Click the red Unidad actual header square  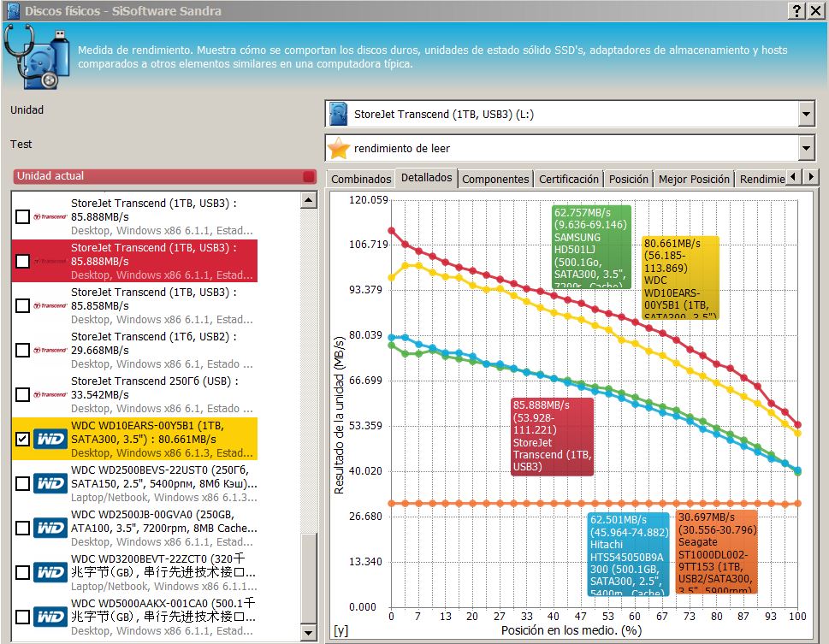[x=309, y=176]
